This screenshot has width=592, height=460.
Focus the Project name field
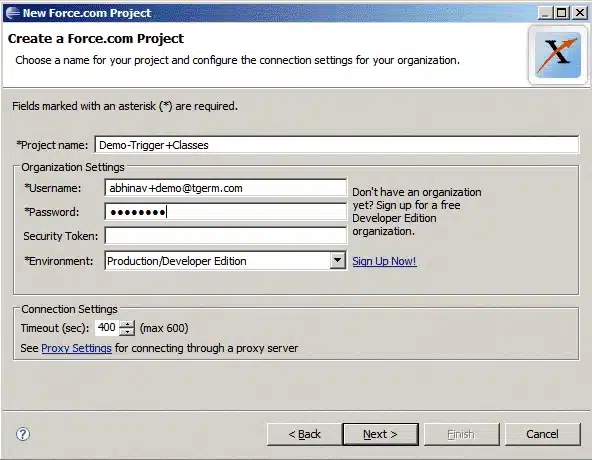[336, 145]
